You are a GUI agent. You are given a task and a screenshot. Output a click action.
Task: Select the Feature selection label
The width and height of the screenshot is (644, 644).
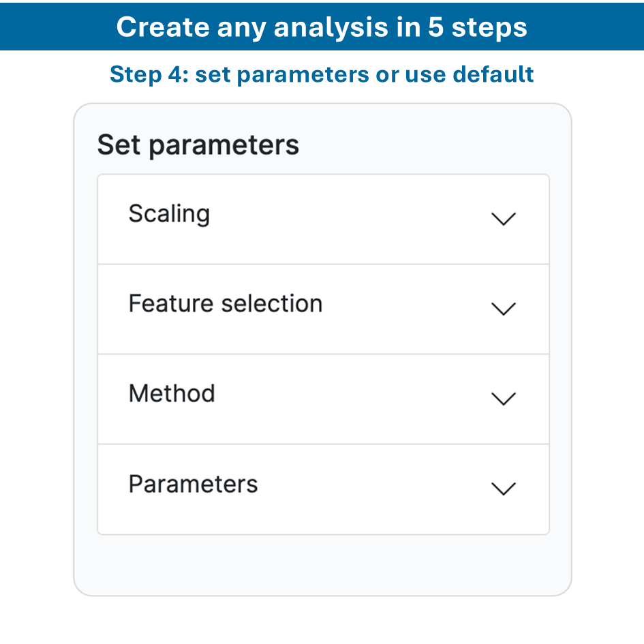[225, 304]
